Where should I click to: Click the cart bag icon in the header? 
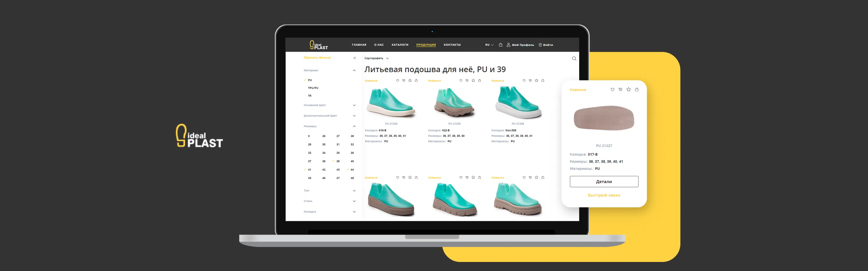pos(500,45)
